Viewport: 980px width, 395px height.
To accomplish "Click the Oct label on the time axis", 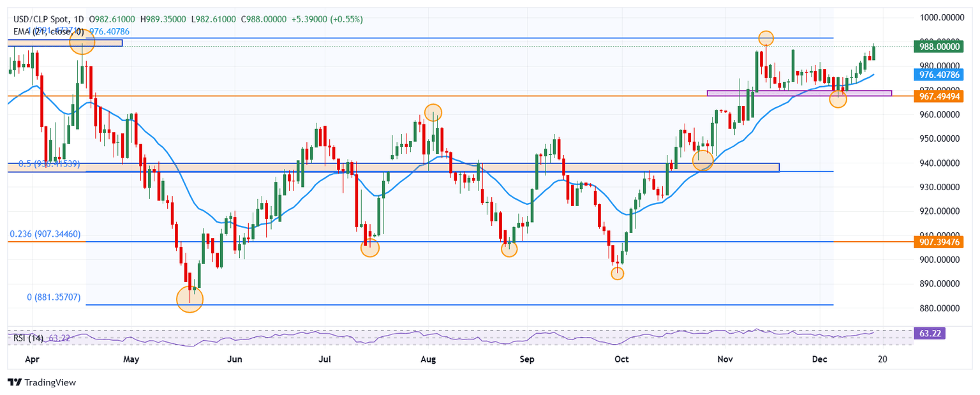I will point(621,359).
